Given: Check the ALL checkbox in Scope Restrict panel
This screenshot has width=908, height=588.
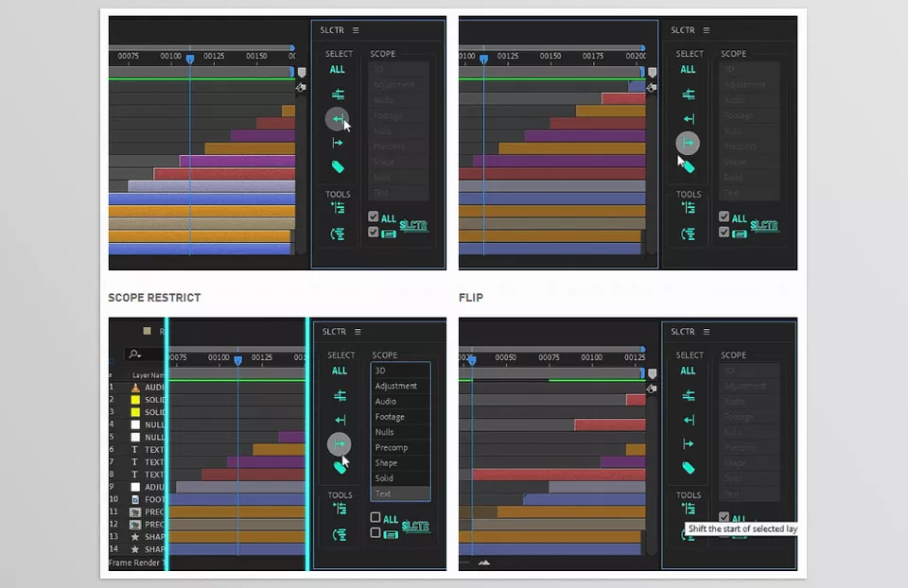Looking at the screenshot, I should pyautogui.click(x=375, y=517).
